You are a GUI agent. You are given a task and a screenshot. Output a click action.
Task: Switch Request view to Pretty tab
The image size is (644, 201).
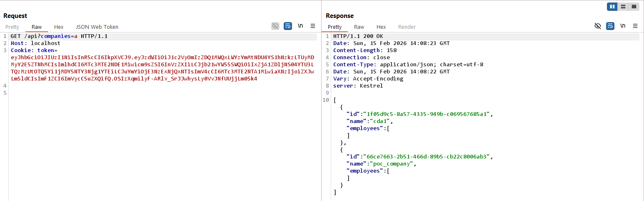(12, 27)
